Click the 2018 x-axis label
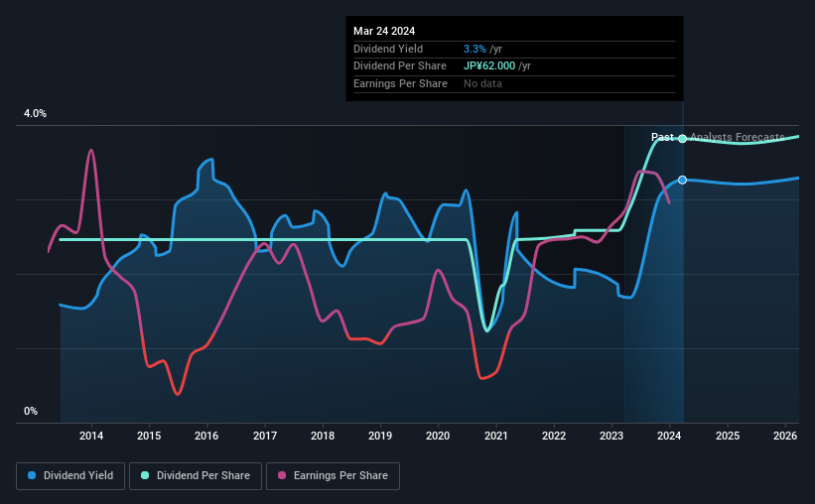815x504 pixels. click(x=323, y=436)
